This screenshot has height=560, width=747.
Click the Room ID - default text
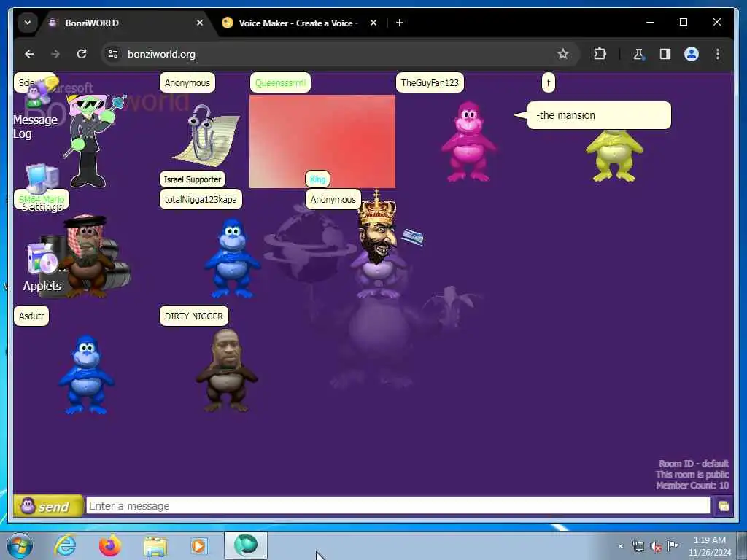(x=694, y=463)
